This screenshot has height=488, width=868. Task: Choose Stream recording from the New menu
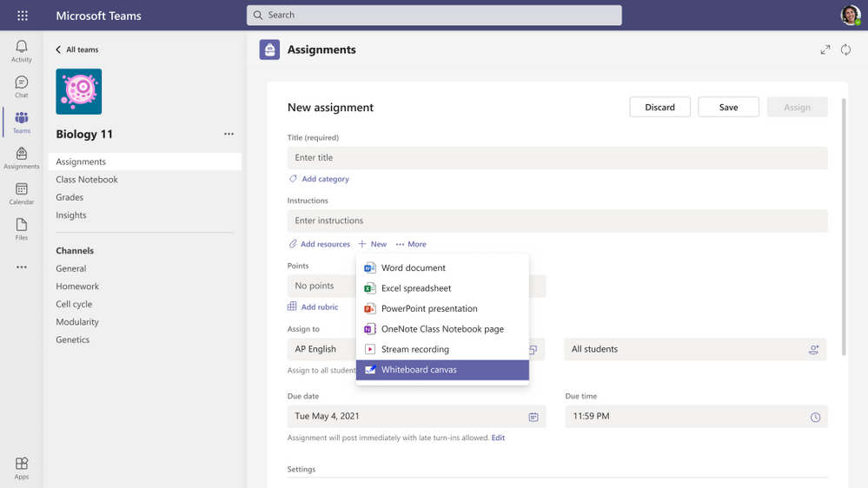(x=442, y=350)
